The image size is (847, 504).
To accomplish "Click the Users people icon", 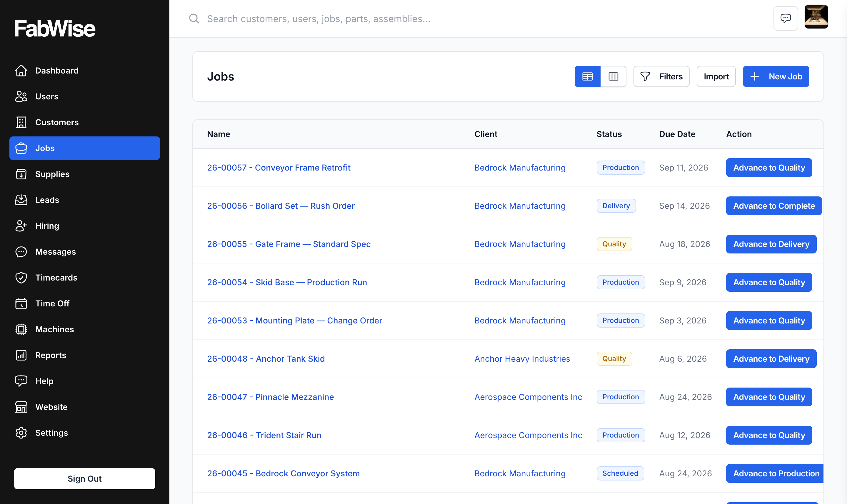I will [x=21, y=96].
